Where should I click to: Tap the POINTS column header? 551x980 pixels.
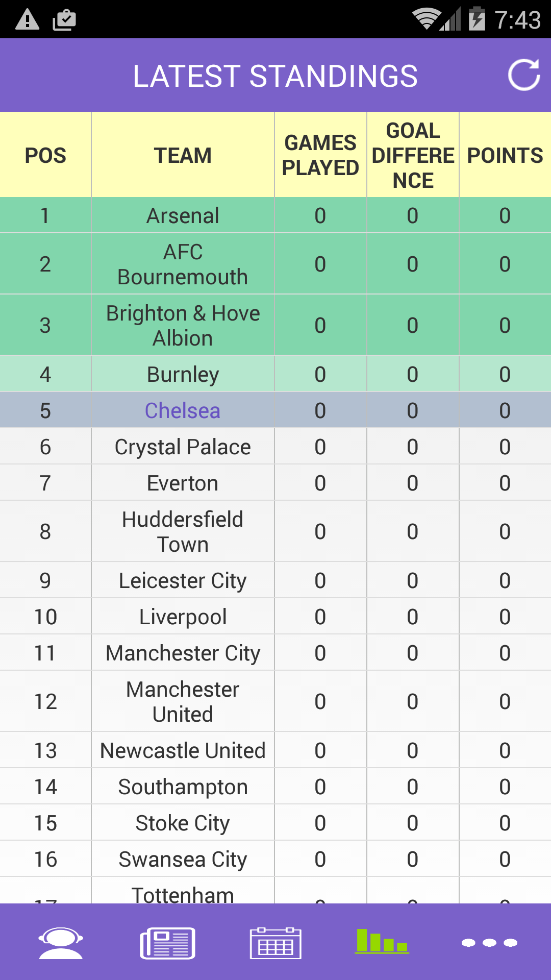(x=505, y=155)
